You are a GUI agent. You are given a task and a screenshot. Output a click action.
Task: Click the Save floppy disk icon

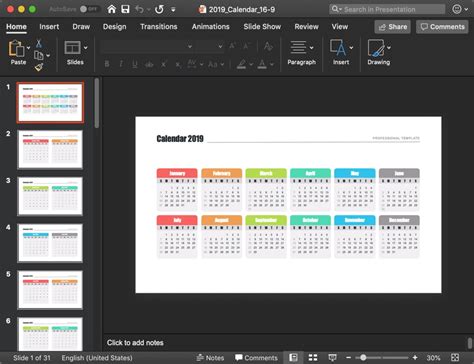tap(125, 9)
